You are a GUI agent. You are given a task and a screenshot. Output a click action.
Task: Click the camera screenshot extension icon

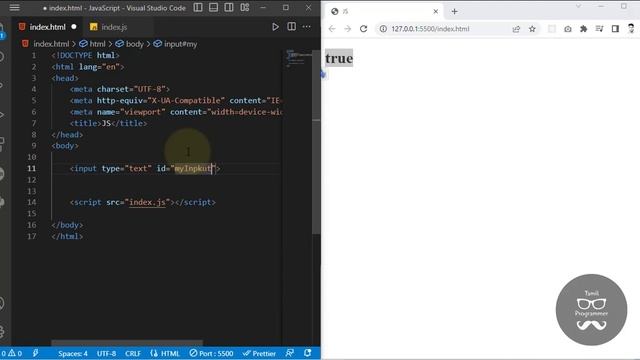(x=568, y=29)
